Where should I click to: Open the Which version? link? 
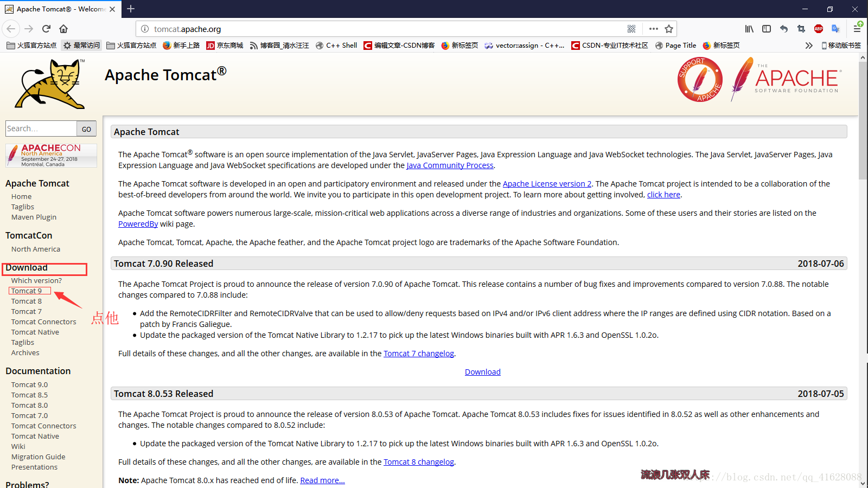36,280
